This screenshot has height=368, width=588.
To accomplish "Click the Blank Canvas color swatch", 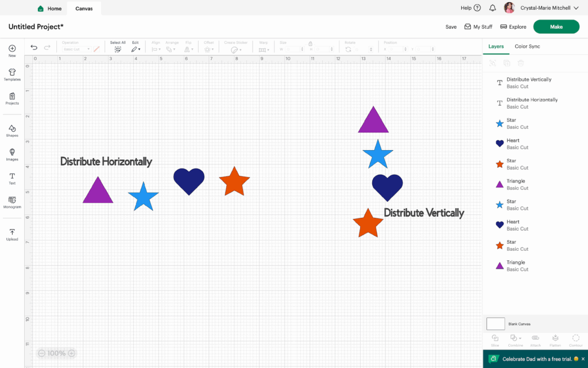I will (x=496, y=324).
